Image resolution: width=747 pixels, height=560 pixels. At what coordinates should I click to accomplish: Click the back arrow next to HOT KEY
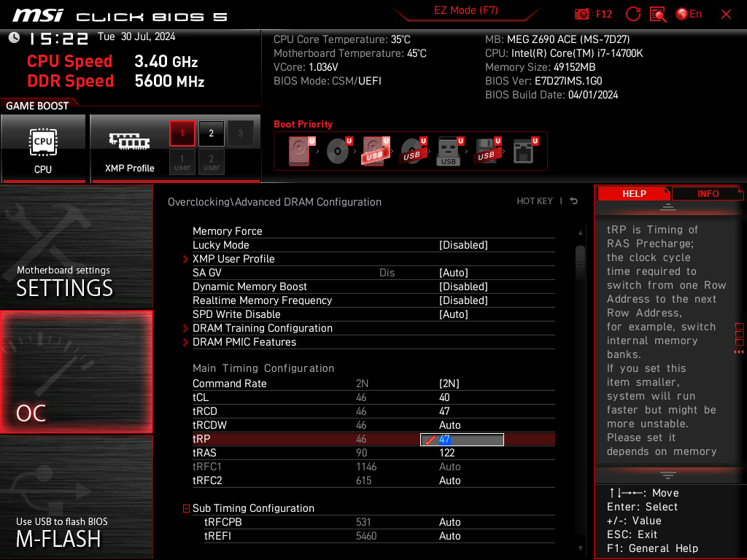click(574, 201)
